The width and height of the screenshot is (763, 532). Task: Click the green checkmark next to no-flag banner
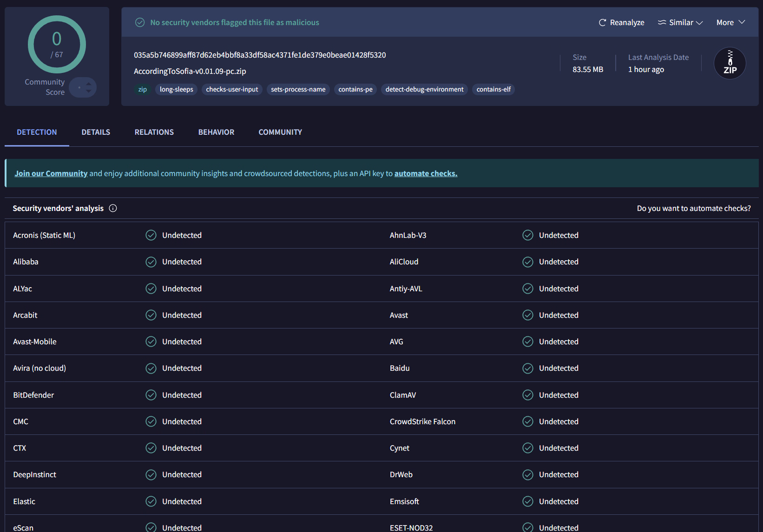[x=140, y=22]
